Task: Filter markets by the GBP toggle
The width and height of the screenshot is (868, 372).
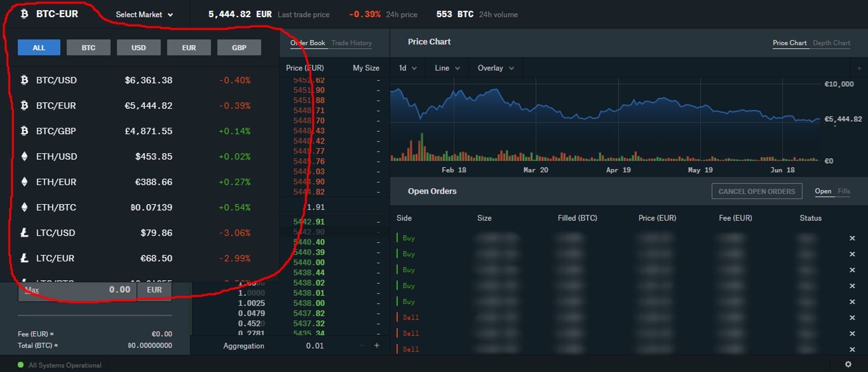Action: [x=239, y=48]
